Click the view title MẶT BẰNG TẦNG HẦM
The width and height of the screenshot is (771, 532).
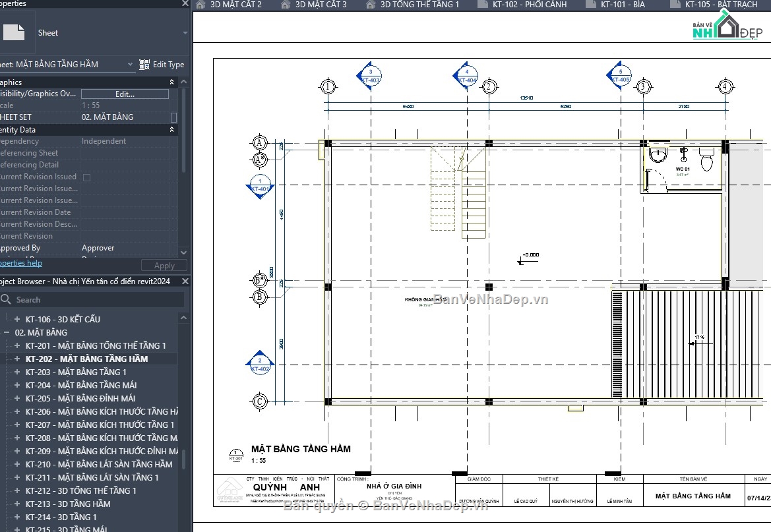tap(301, 449)
